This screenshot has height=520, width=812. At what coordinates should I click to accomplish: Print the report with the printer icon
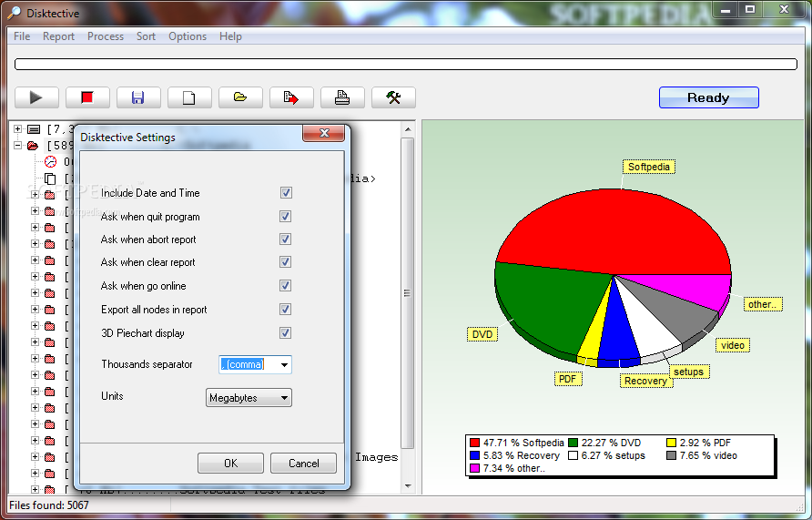[341, 97]
